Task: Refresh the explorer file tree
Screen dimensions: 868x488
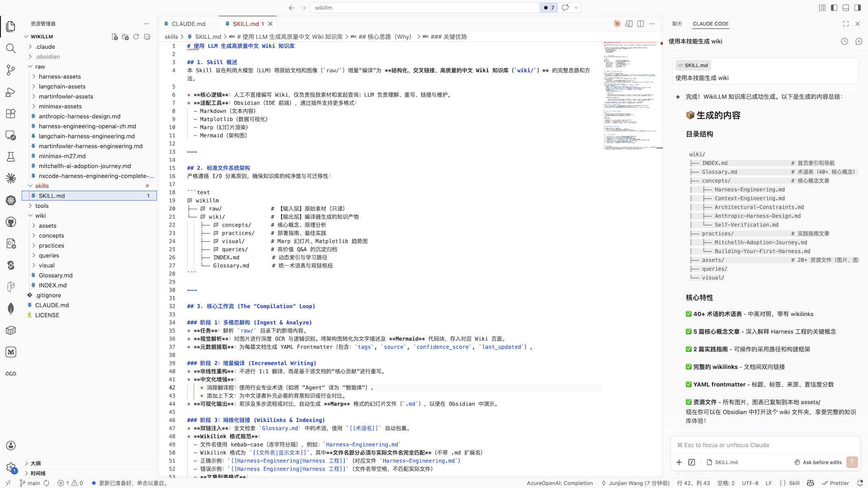Action: point(136,37)
